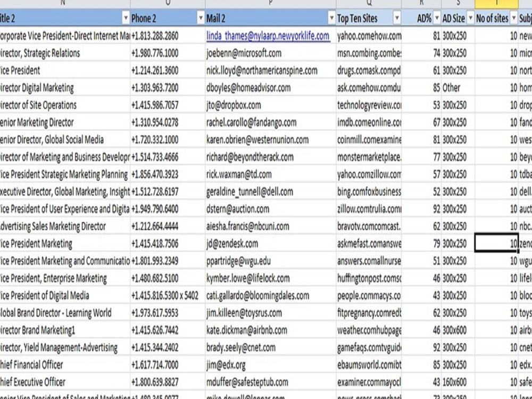Select phone number +1.980.776.1000
Screen dimensions: 532x399
(168, 53)
